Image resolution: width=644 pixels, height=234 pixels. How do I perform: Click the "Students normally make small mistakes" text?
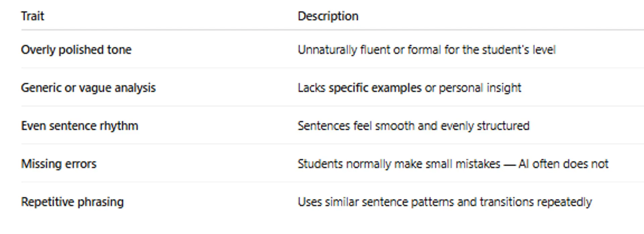[x=399, y=164]
